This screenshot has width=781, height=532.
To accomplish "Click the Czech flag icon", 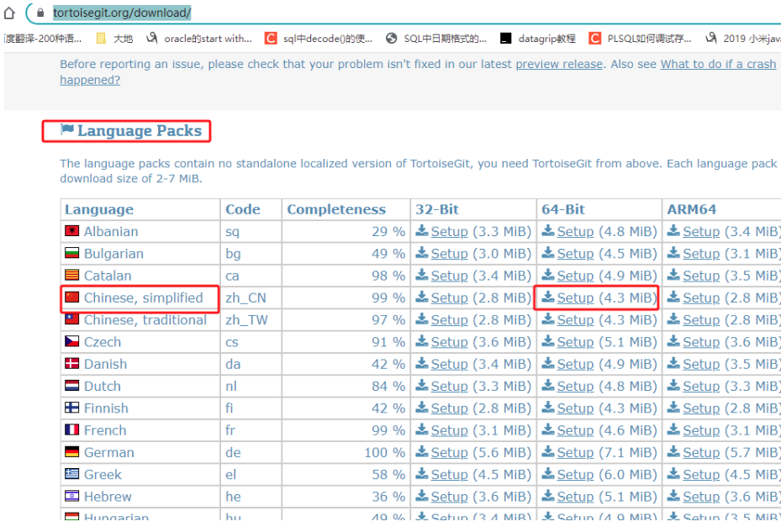I will [72, 341].
